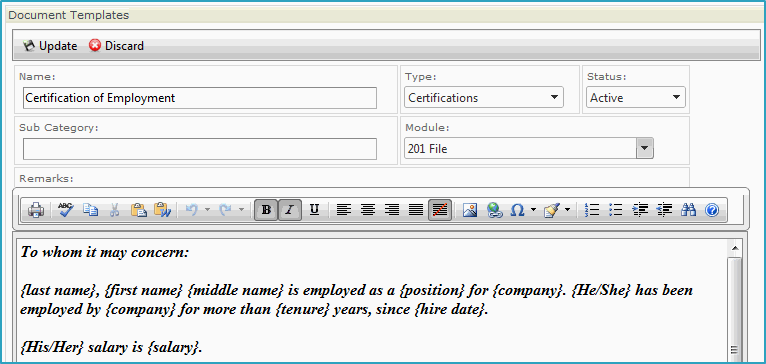Screen dimensions: 766x364
Task: Justify the text
Action: (x=416, y=210)
